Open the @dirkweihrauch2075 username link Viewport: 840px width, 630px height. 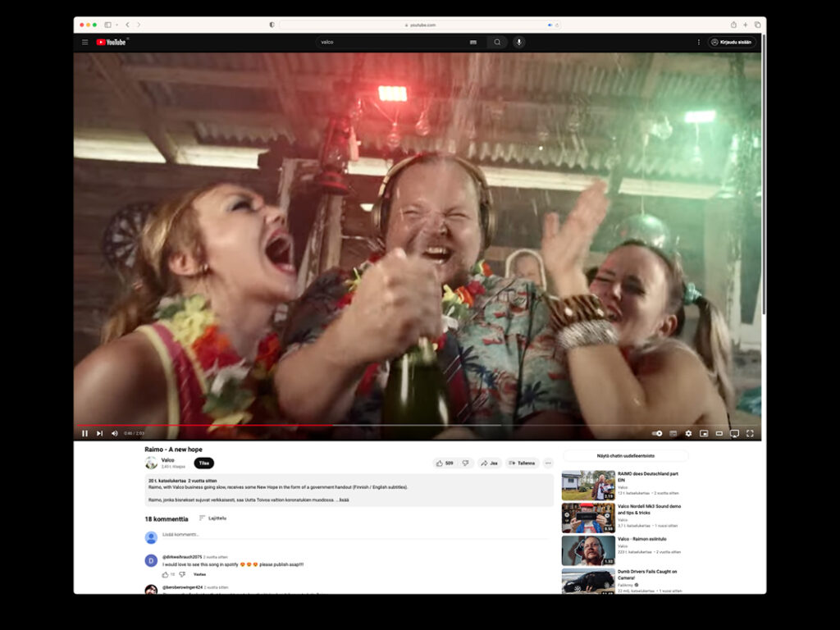[182, 557]
